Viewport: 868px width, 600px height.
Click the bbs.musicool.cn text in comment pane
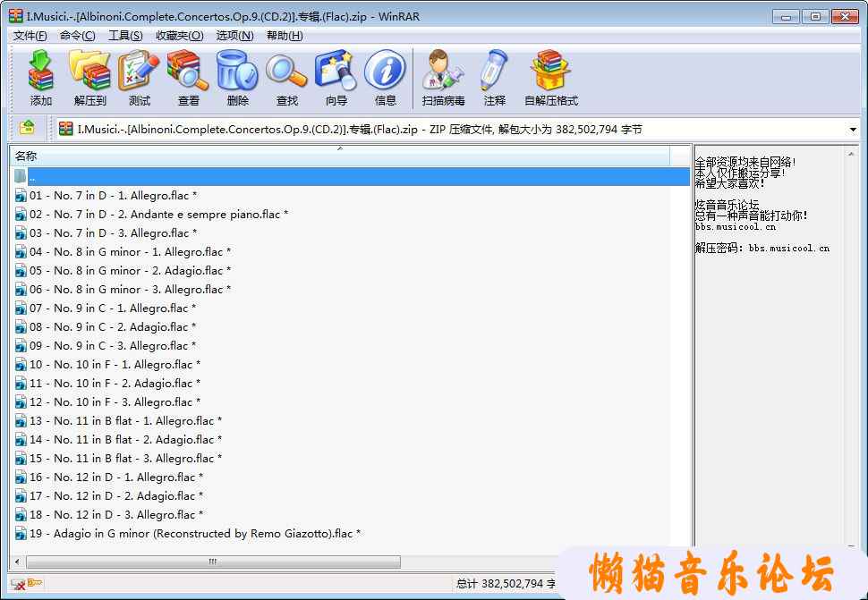736,227
